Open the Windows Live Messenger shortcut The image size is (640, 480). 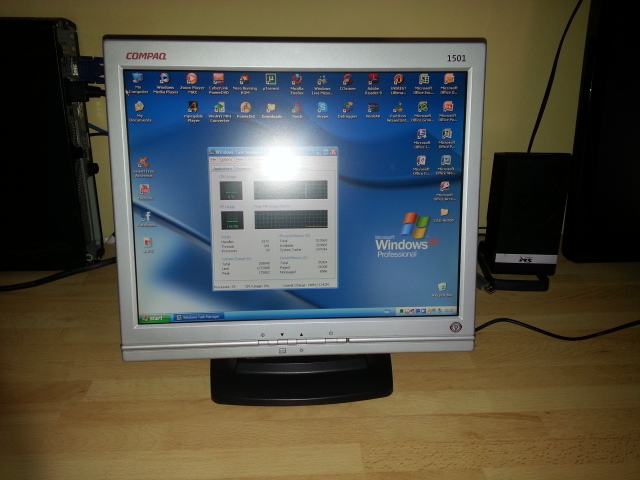click(x=322, y=84)
